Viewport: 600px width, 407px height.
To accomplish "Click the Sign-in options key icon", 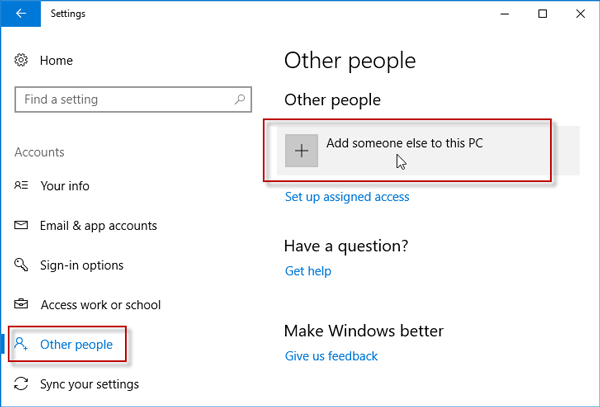I will pyautogui.click(x=21, y=265).
